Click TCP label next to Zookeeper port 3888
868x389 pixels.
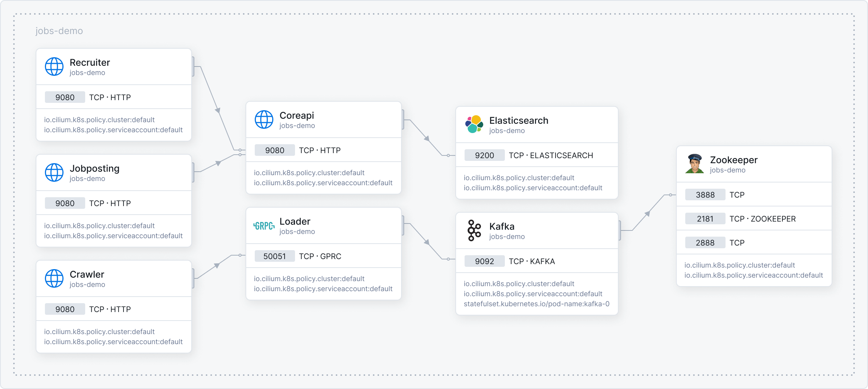pyautogui.click(x=737, y=195)
